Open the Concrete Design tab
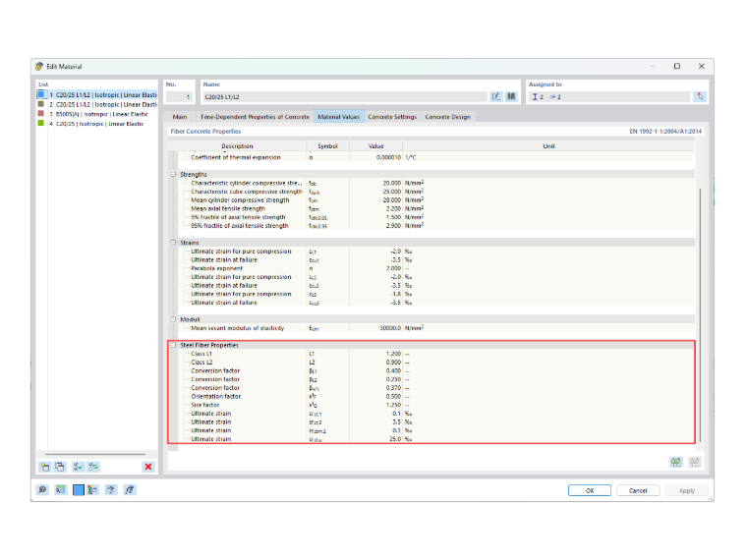747x560 pixels. coord(448,117)
